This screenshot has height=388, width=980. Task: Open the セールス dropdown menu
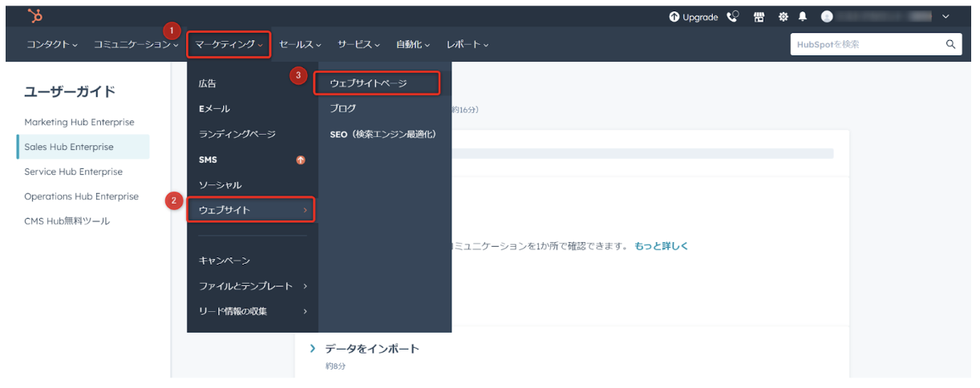(300, 44)
